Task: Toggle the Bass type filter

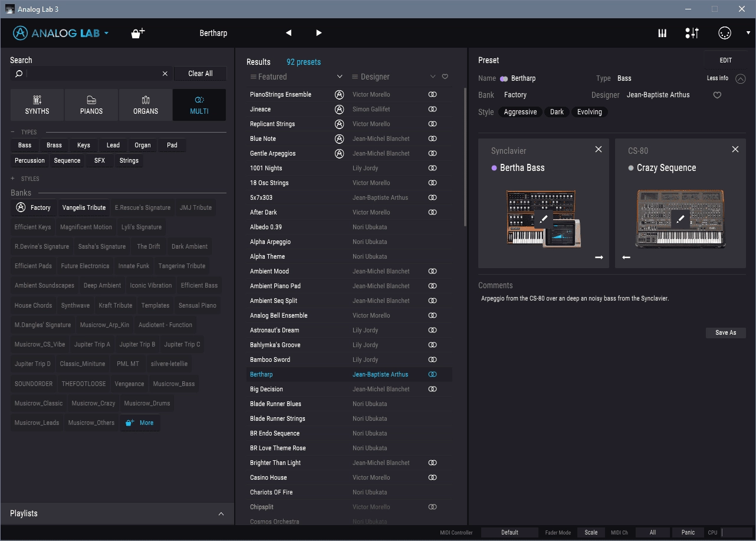Action: click(25, 145)
